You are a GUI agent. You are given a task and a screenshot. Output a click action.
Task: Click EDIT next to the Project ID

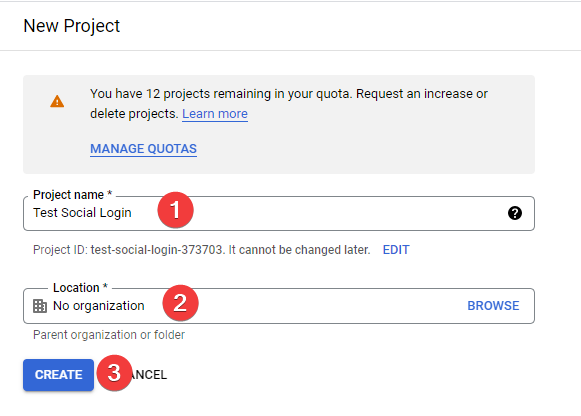(x=396, y=250)
